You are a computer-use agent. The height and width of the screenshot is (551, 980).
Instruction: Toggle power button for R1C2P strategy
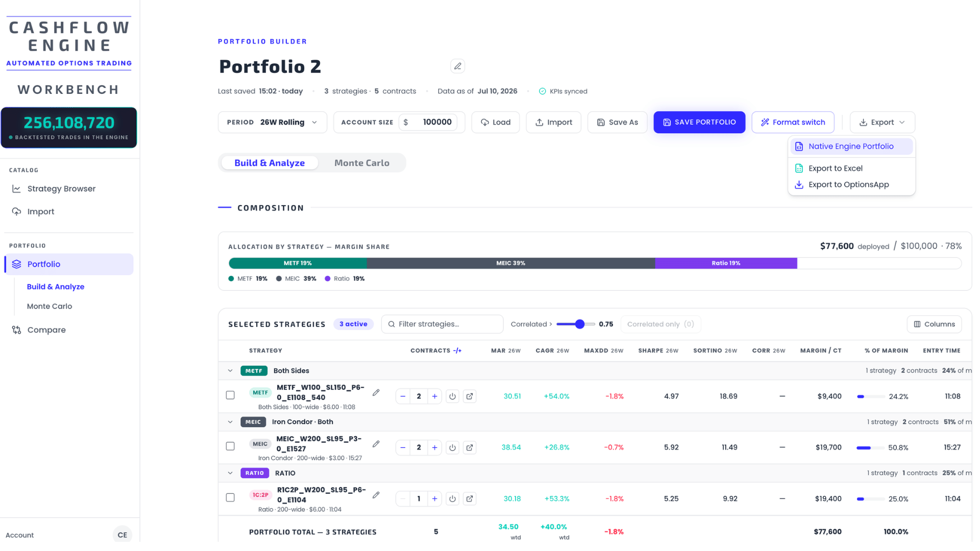tap(452, 499)
